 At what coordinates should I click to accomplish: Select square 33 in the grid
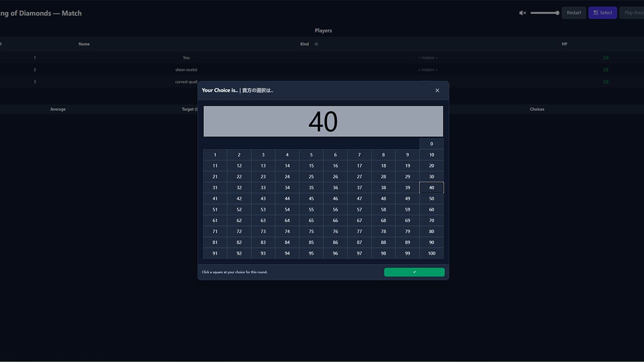[x=263, y=188]
